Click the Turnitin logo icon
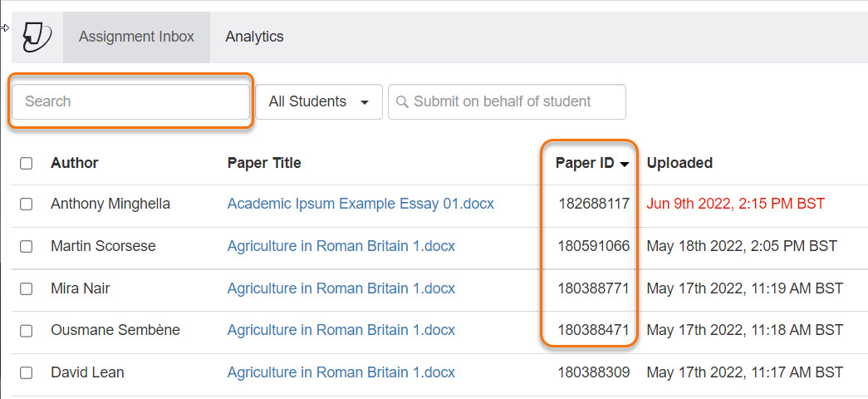Viewport: 868px width, 399px height. tap(37, 37)
